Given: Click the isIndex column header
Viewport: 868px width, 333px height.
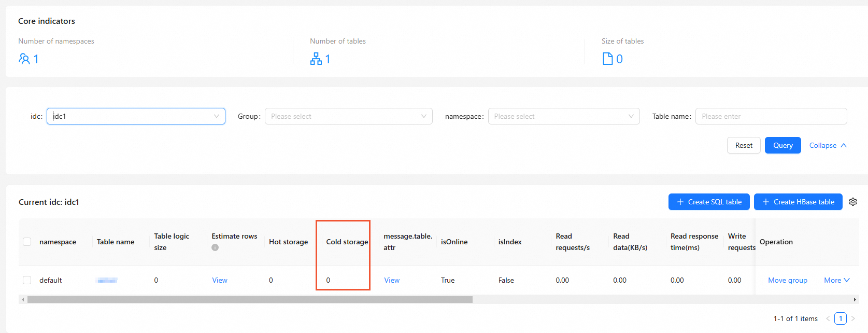Looking at the screenshot, I should (x=510, y=242).
